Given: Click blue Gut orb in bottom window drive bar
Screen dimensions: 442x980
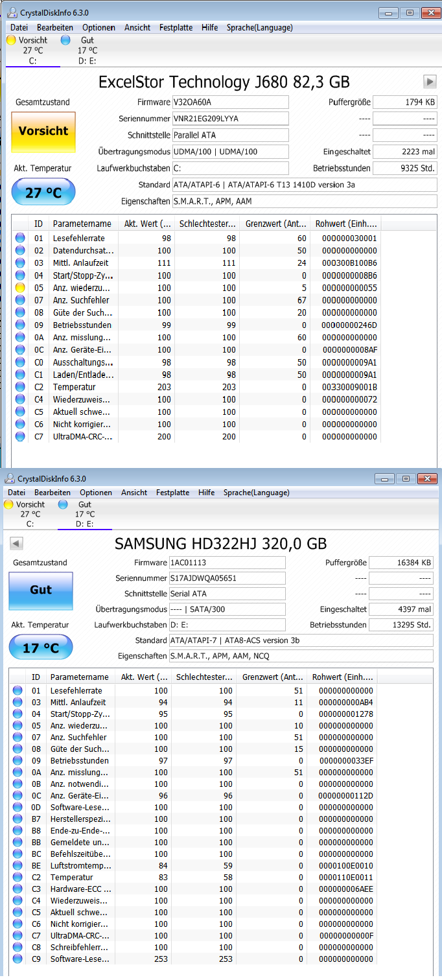Looking at the screenshot, I should 63,504.
